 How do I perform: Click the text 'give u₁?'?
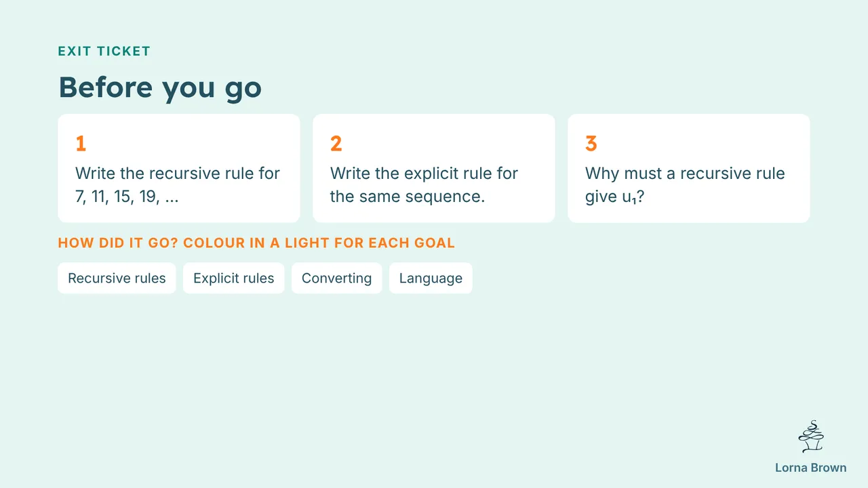coord(614,198)
